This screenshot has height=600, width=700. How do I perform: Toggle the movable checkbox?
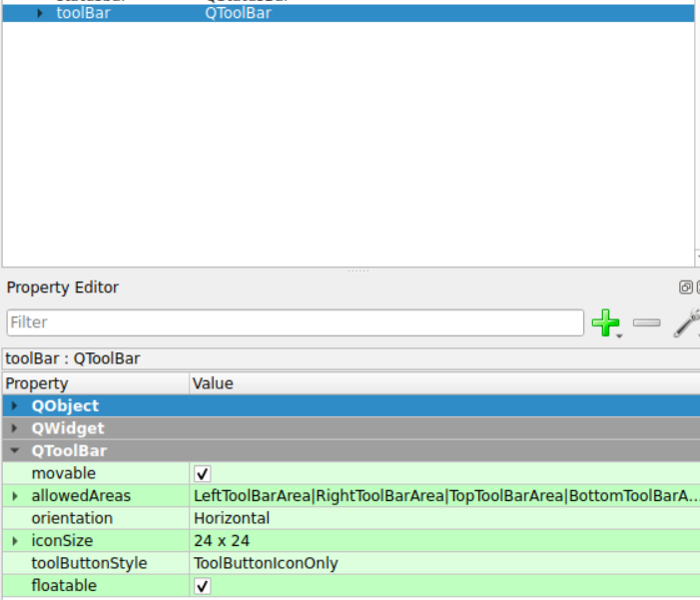tap(203, 473)
